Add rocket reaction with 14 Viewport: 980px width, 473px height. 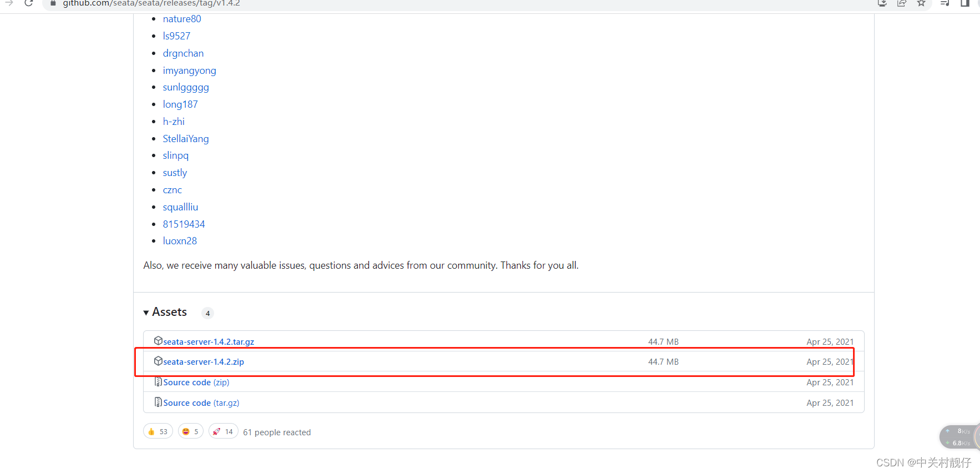223,431
